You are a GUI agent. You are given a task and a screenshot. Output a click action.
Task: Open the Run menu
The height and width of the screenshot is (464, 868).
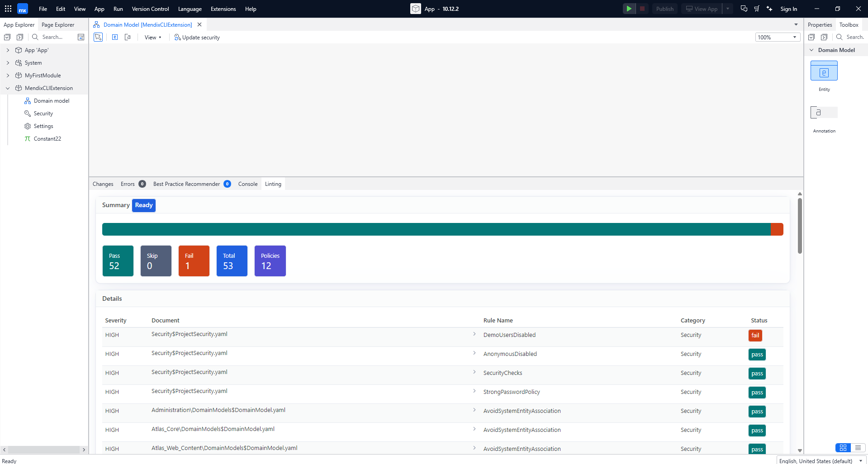[118, 9]
